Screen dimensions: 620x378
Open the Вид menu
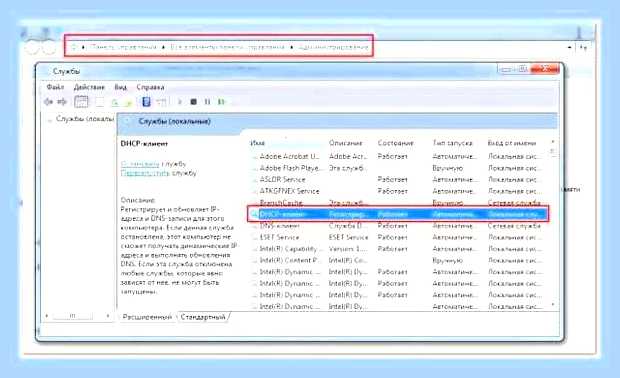[x=121, y=87]
